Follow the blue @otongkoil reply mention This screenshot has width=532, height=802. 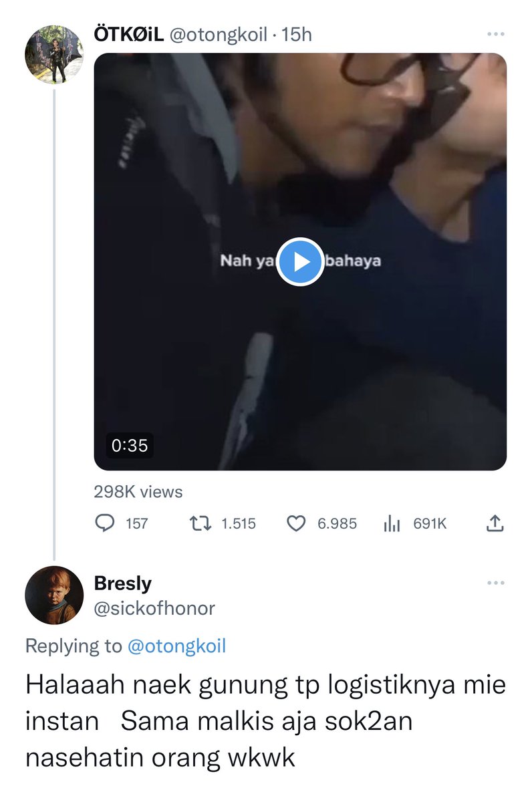coord(176,646)
